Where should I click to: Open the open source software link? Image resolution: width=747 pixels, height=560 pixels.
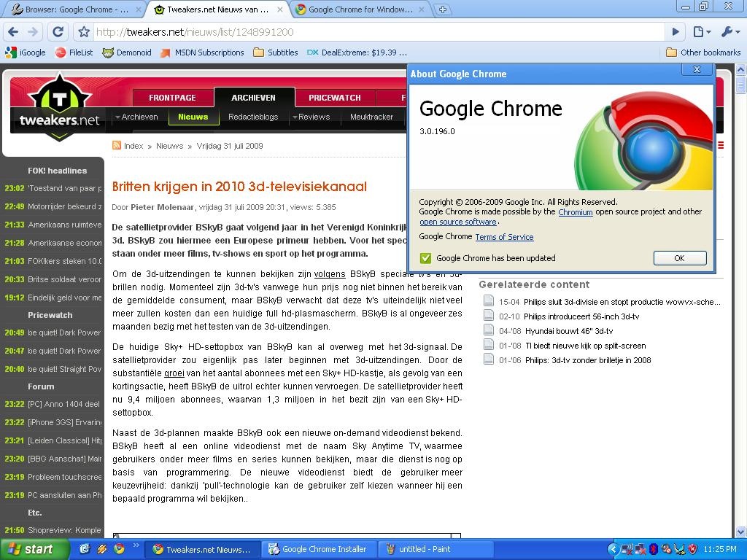(x=458, y=222)
